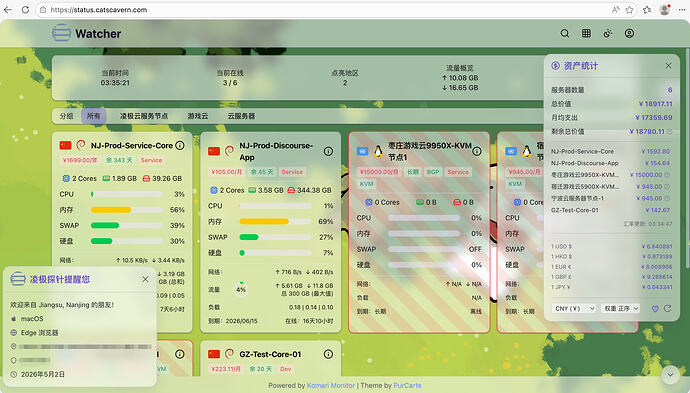The height and width of the screenshot is (393, 690).
Task: Click GZ-Test-Core-01 row in asset list
Action: click(611, 210)
